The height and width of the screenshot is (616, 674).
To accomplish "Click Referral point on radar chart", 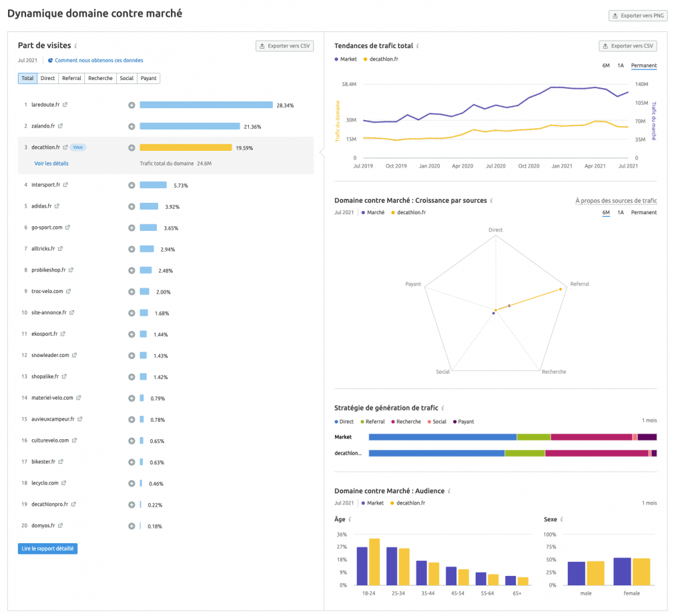I will point(560,289).
